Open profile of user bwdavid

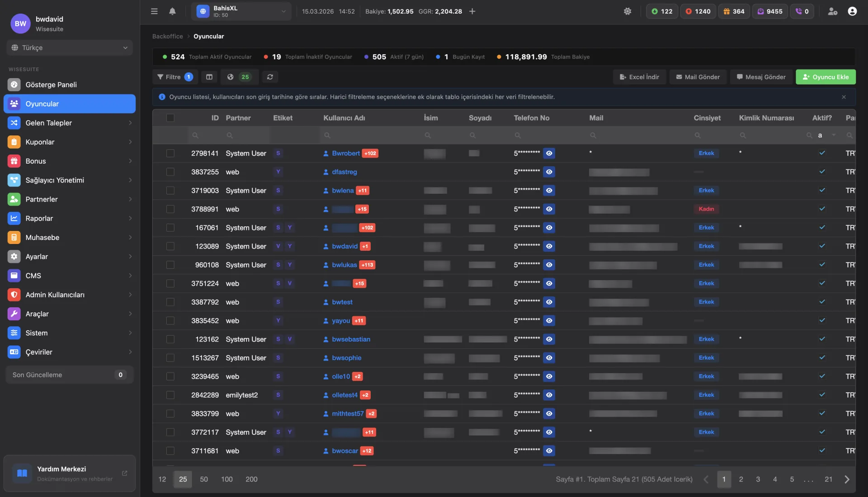coord(345,246)
